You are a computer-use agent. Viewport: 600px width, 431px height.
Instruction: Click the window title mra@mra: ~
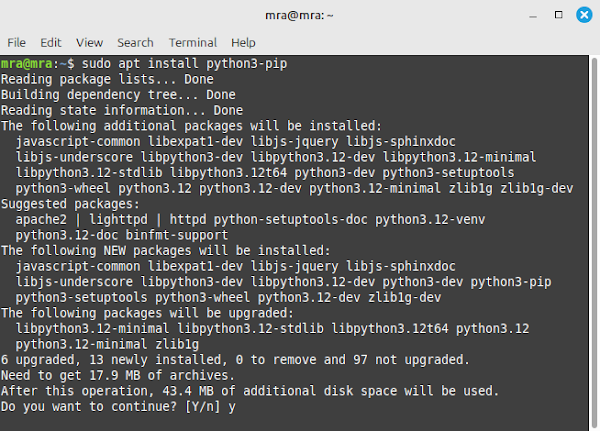pos(299,15)
